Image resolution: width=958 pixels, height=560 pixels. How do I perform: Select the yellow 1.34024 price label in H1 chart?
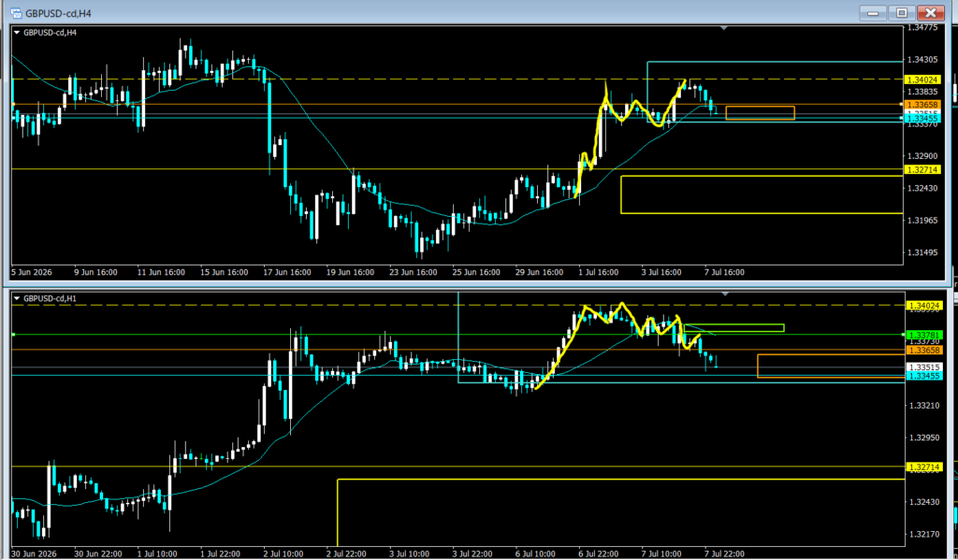(x=924, y=306)
